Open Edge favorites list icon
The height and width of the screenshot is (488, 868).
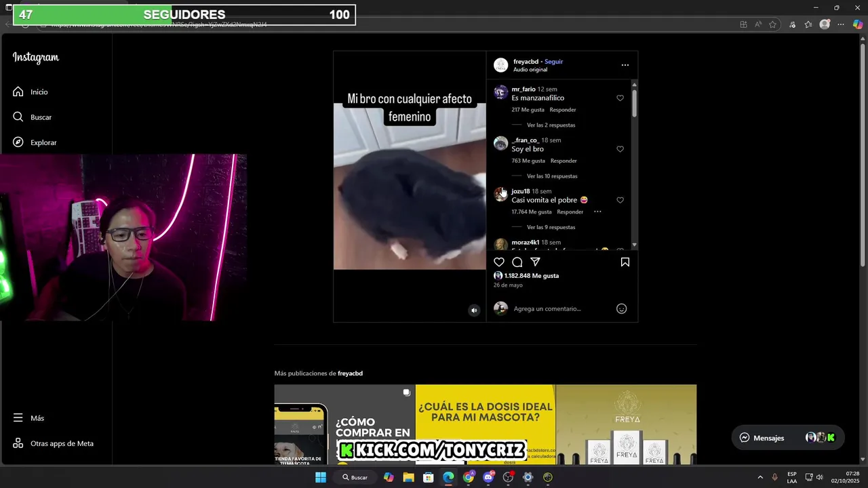[808, 24]
